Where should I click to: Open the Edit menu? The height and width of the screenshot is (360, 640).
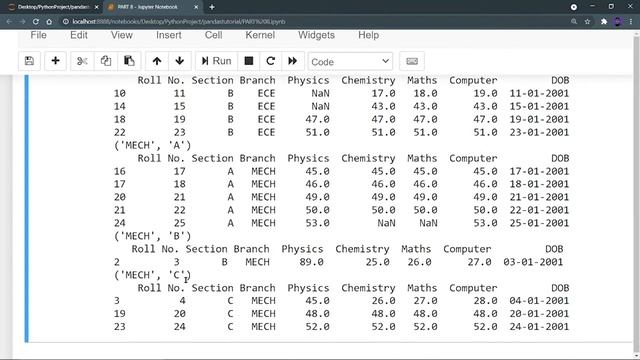[x=79, y=35]
